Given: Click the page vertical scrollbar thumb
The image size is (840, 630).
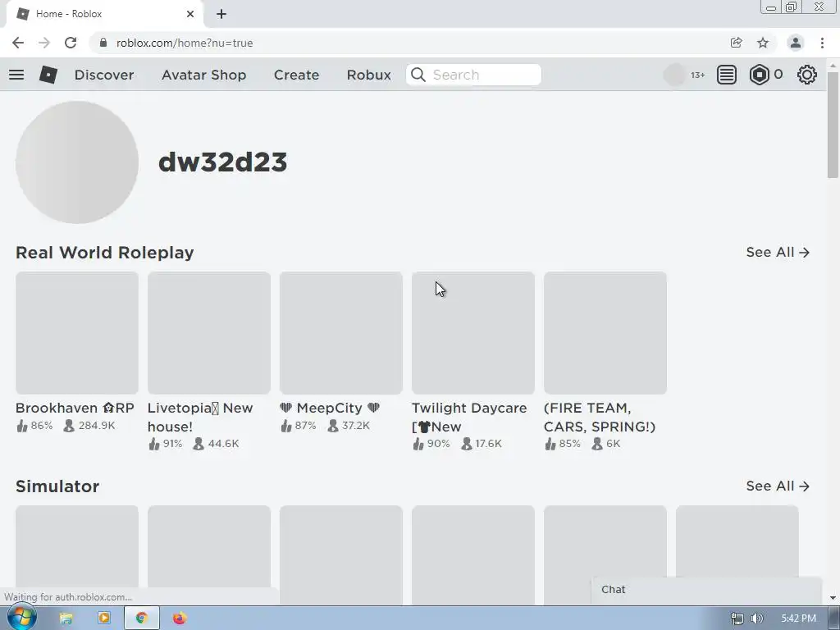Looking at the screenshot, I should point(833,125).
